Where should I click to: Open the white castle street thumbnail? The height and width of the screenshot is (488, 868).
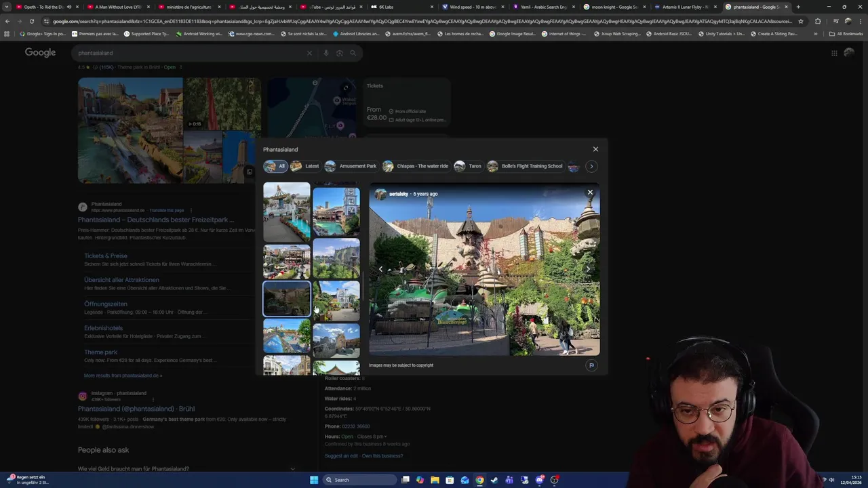(x=336, y=301)
